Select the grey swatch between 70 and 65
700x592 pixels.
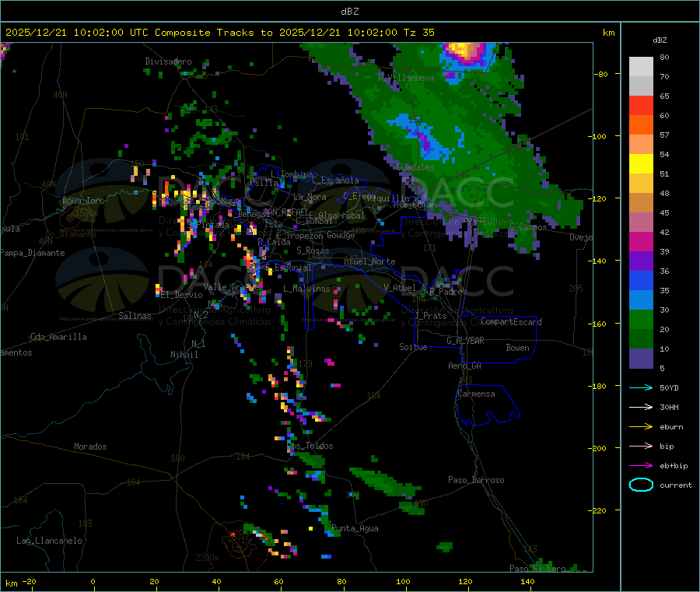click(641, 86)
